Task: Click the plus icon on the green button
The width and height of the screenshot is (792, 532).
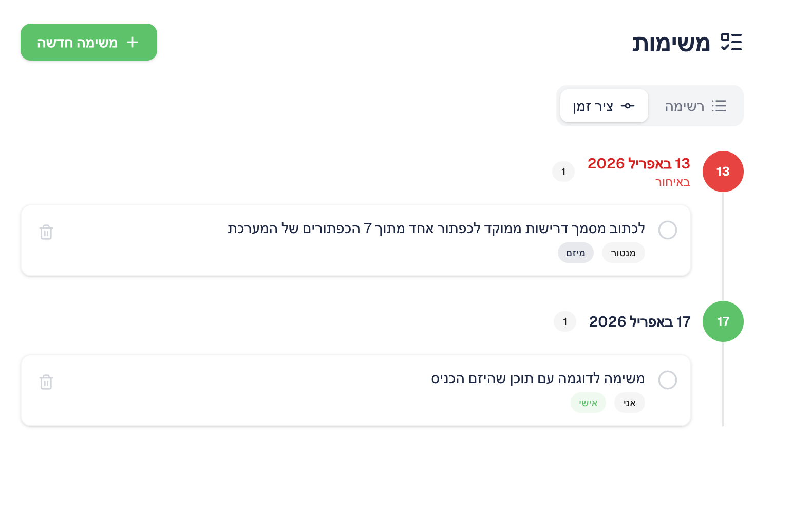Action: pos(133,42)
